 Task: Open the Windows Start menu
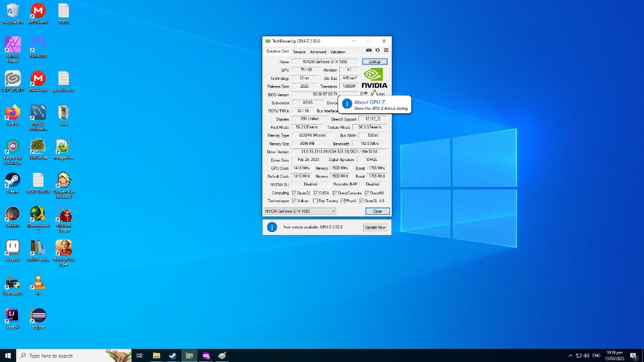tap(8, 355)
